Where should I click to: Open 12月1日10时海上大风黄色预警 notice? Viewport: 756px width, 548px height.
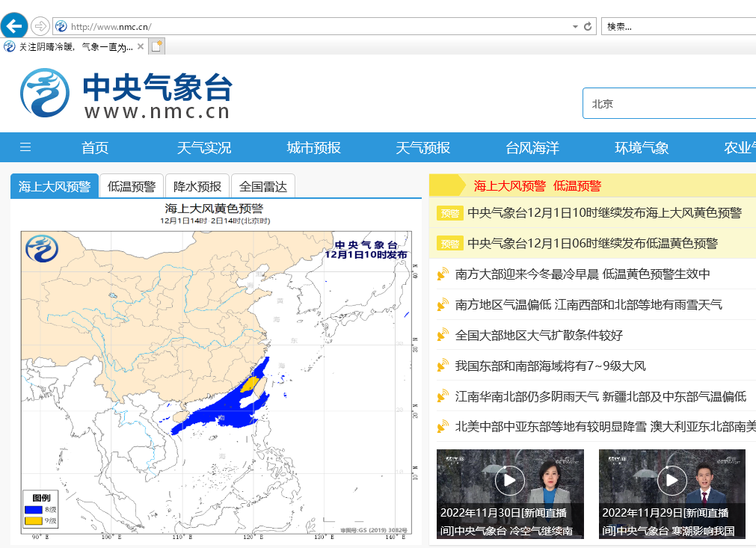pos(605,212)
